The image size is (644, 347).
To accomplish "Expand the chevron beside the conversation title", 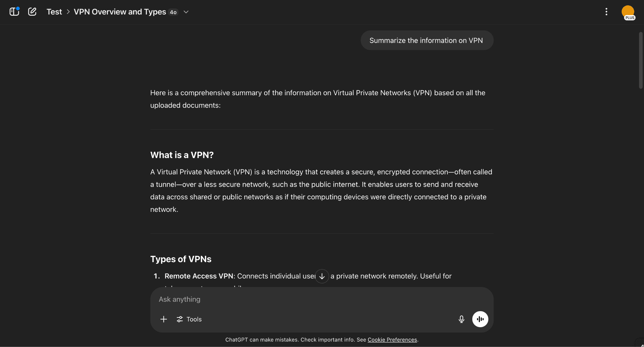I will coord(186,12).
